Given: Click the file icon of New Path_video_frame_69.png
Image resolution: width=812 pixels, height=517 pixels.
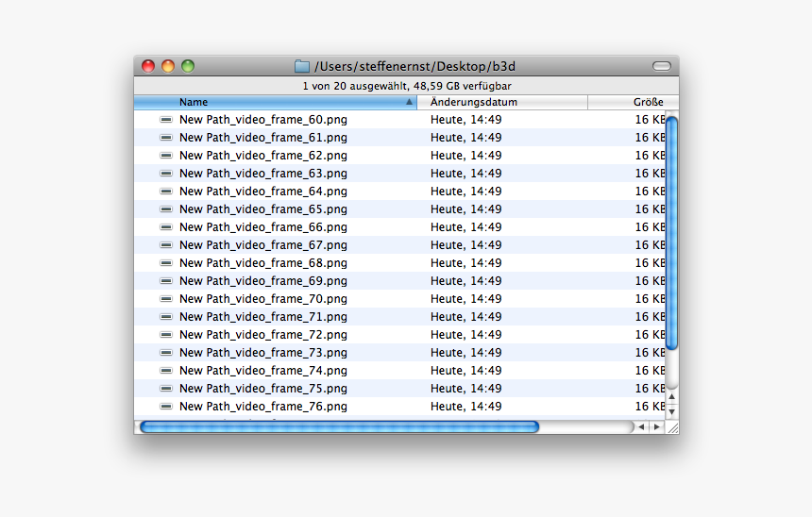Looking at the screenshot, I should pyautogui.click(x=166, y=281).
